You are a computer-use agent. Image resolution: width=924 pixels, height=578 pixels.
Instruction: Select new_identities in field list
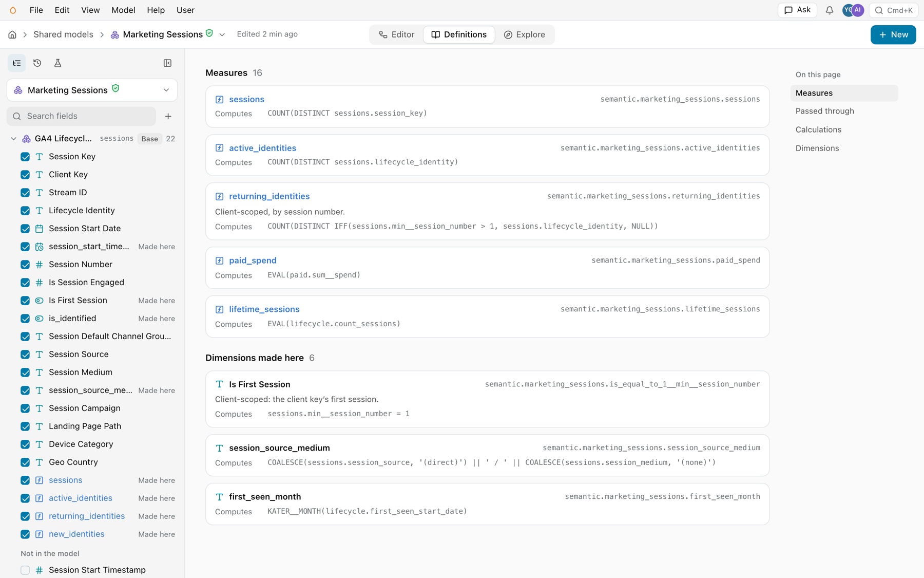tap(76, 534)
